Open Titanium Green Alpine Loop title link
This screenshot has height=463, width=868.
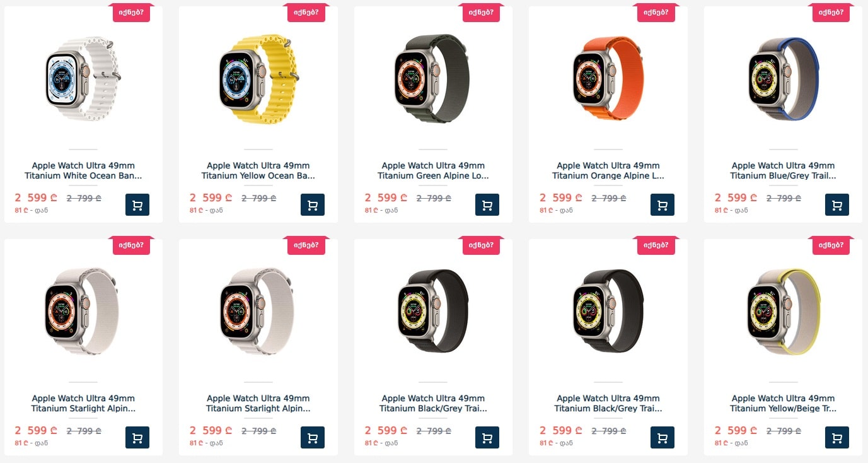[433, 171]
